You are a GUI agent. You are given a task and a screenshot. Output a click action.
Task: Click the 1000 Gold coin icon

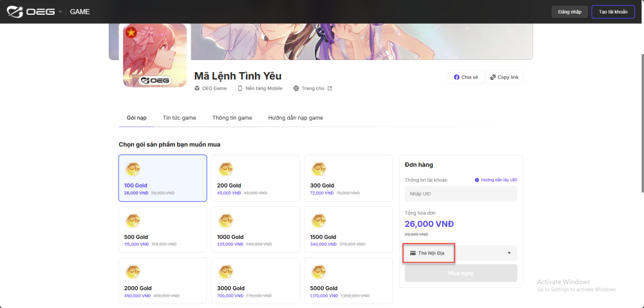225,220
